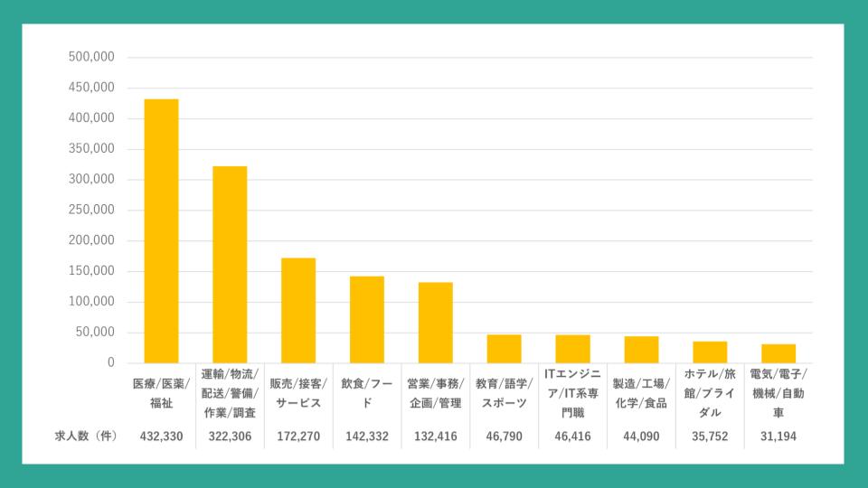This screenshot has height=488, width=868.
Task: Click the tallest bar for 医療/医薬/福祉
Action: [x=161, y=230]
